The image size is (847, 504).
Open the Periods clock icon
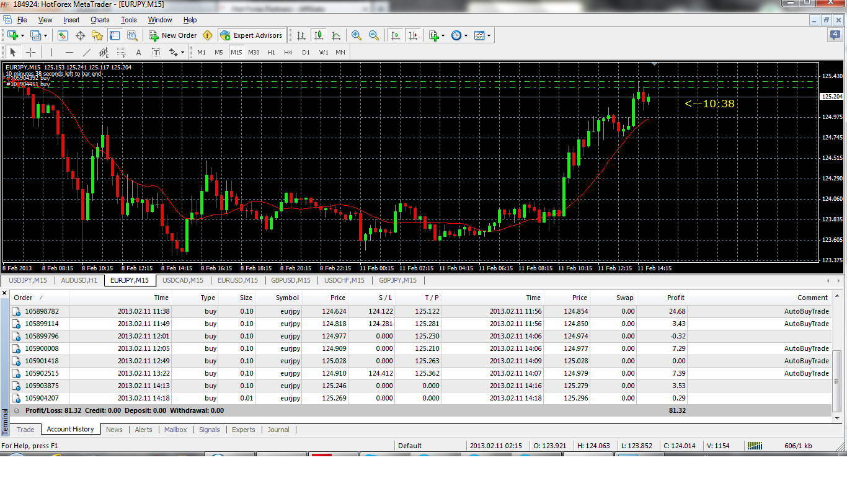[456, 35]
